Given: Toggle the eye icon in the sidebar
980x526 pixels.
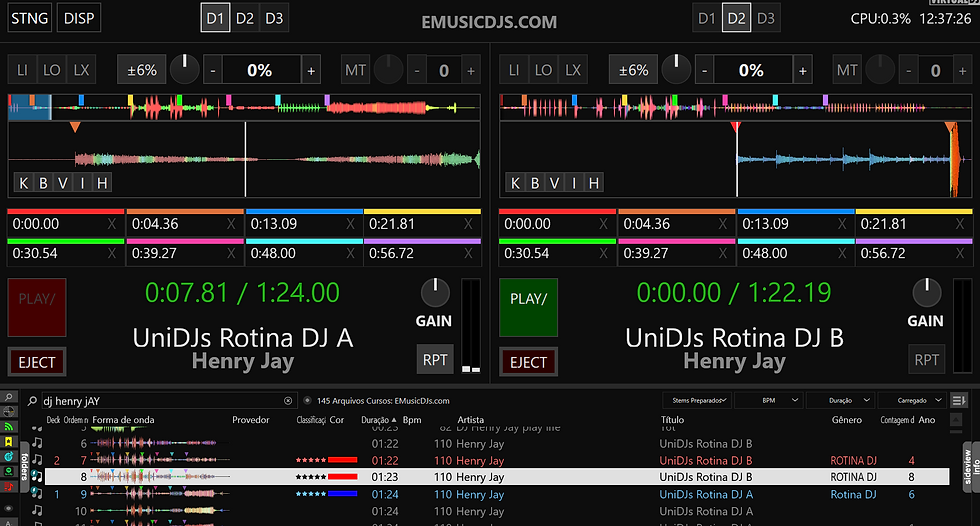Looking at the screenshot, I should coord(9,509).
